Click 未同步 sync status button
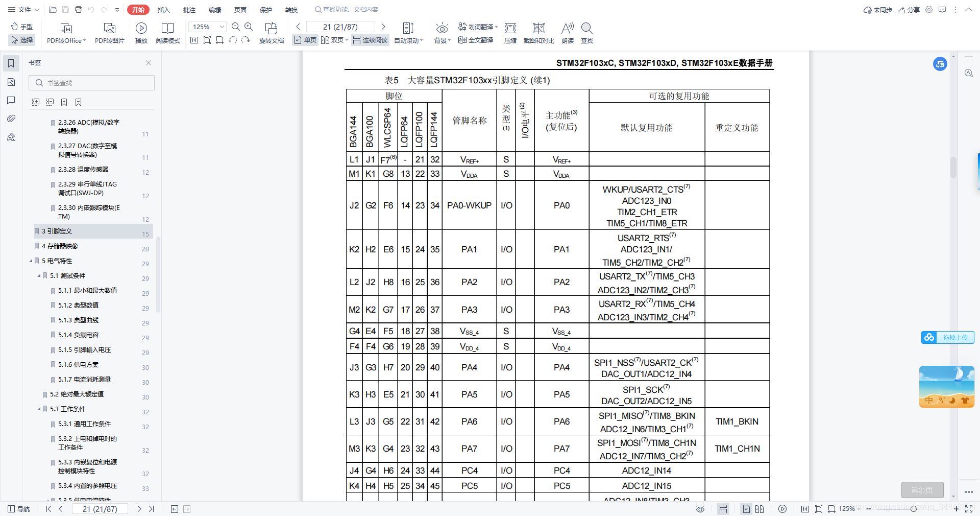 pos(877,10)
